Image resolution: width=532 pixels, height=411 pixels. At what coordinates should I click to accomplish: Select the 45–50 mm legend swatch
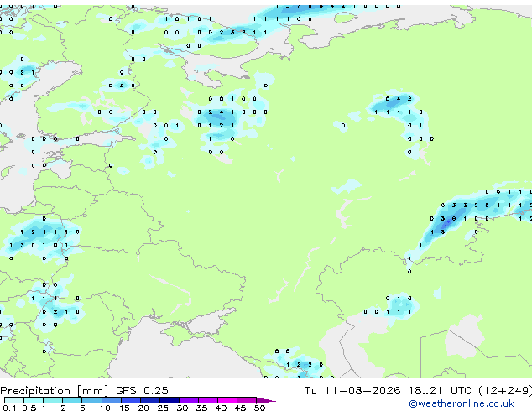coord(247,400)
